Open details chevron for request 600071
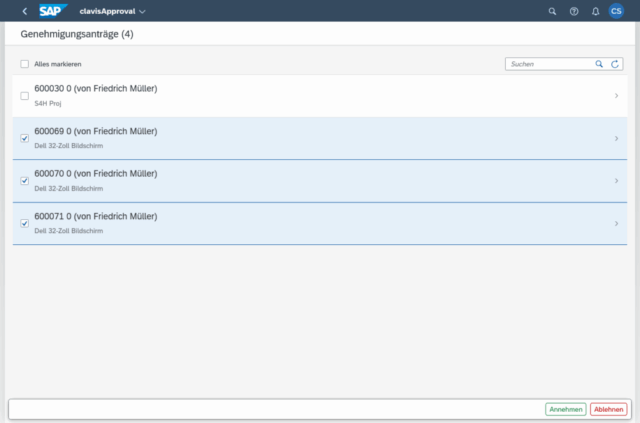Viewport: 640px width, 423px height. 616,223
